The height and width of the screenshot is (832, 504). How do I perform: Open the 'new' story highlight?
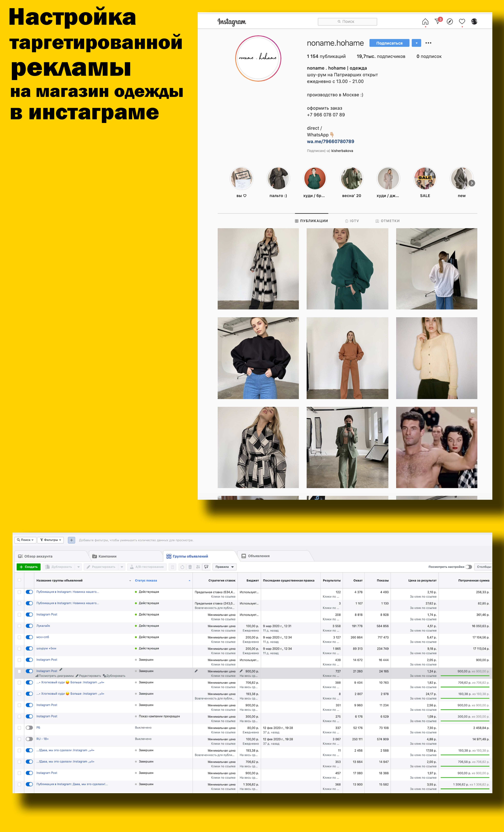[x=461, y=178]
